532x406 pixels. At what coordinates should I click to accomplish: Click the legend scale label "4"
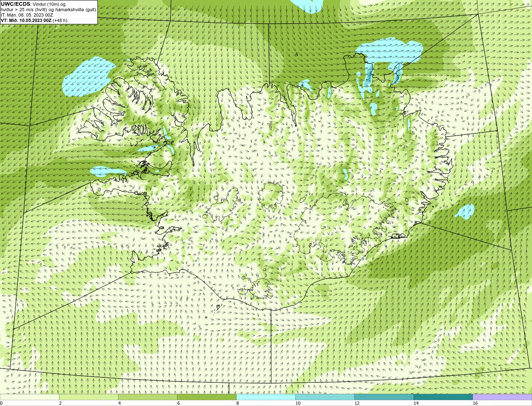tap(119, 403)
